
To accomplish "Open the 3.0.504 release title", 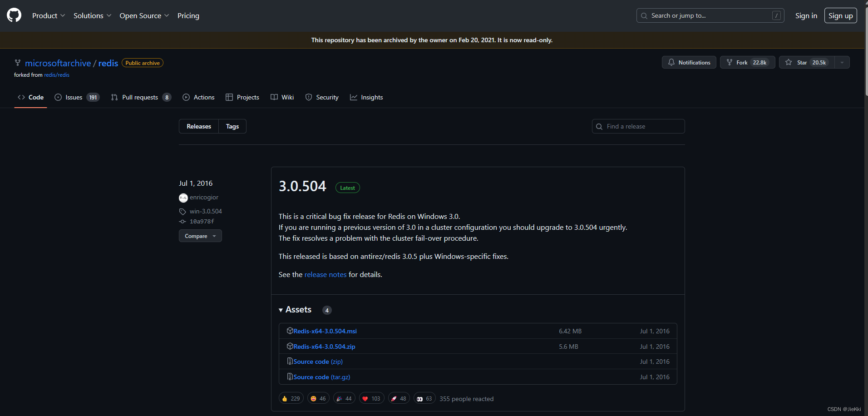I will point(302,186).
